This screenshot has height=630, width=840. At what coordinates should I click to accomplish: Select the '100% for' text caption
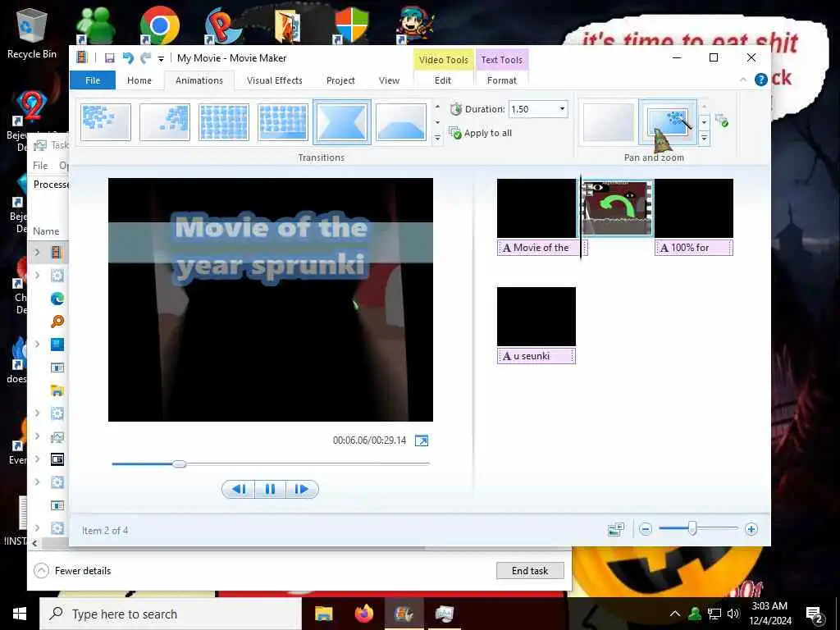tap(694, 248)
